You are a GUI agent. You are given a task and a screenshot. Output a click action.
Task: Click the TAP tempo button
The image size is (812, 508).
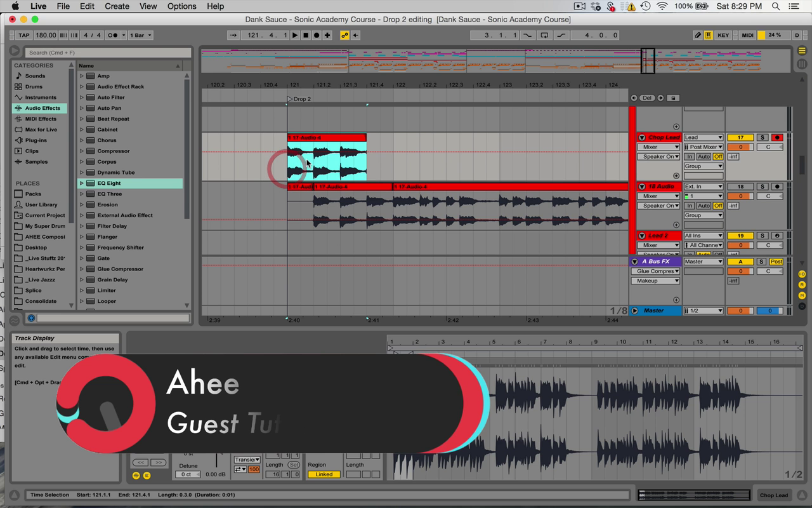[x=23, y=36]
